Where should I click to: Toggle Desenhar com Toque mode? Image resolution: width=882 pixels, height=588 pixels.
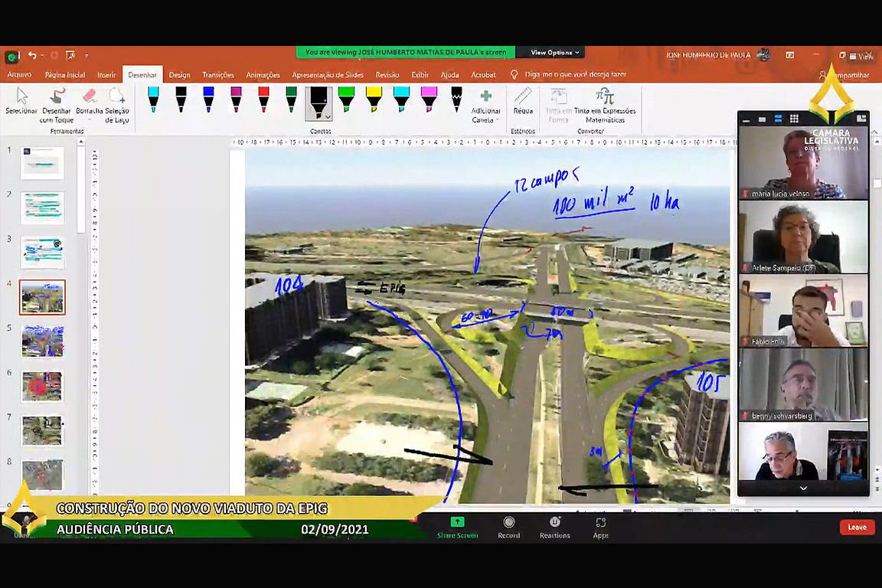[57, 97]
